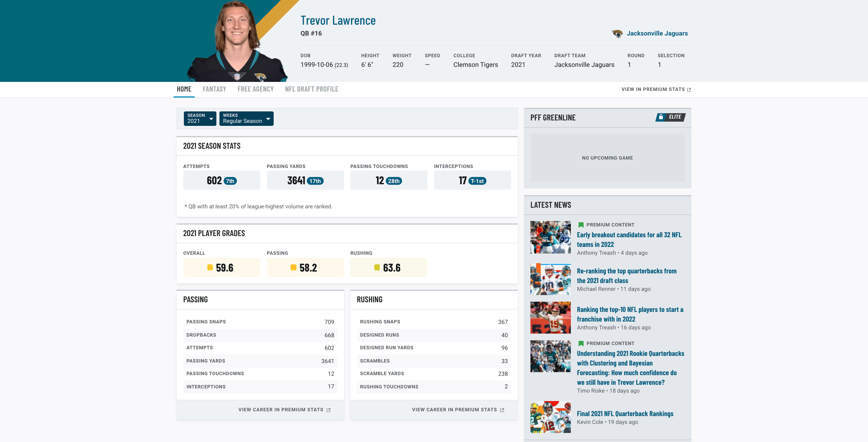Expand the Weeks Regular Season dropdown

246,118
